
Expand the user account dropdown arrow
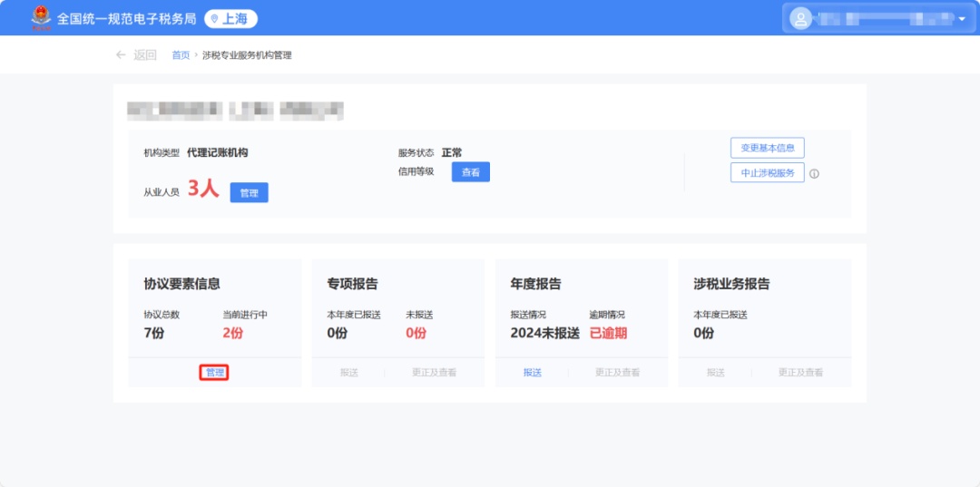[x=962, y=19]
